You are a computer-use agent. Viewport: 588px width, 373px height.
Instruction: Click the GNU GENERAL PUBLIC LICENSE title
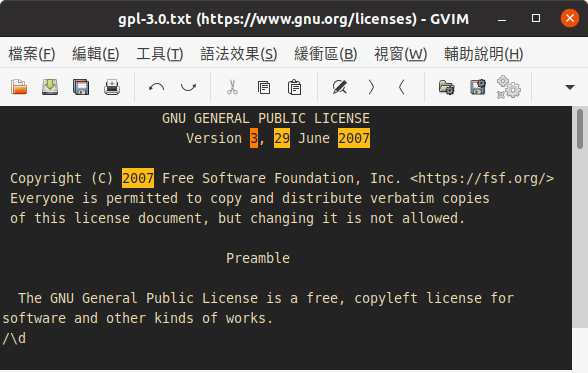(x=266, y=118)
